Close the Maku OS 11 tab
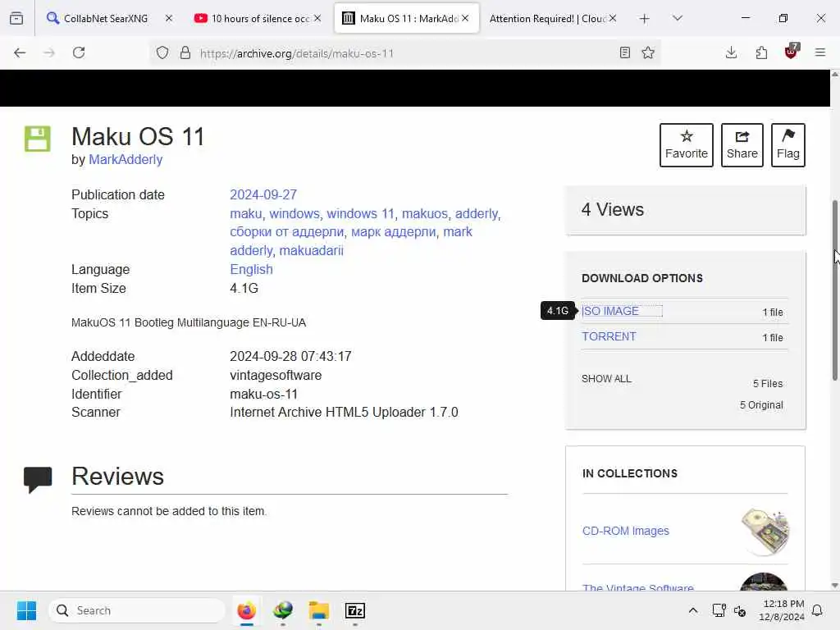Screen dimensions: 840x630 click(466, 18)
